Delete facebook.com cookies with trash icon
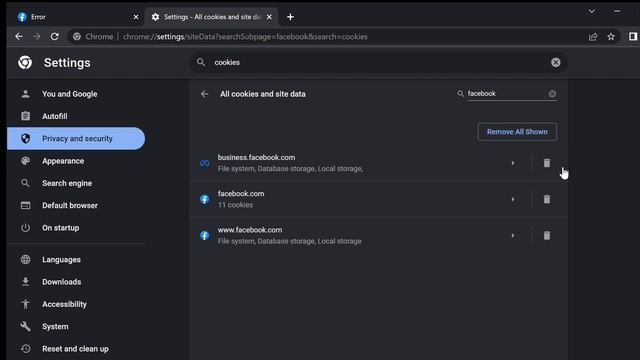The width and height of the screenshot is (640, 360). point(547,199)
